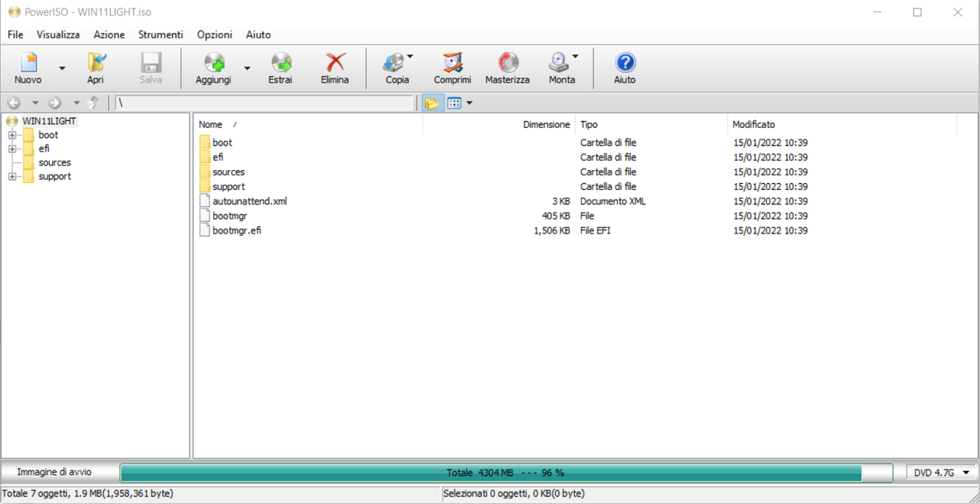Screen dimensions: 980x504
Task: Select support folder in tree
Action: pyautogui.click(x=54, y=176)
